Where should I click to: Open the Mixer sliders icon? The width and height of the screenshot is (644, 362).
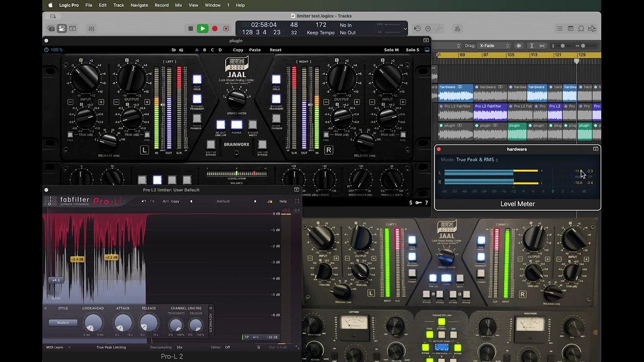(x=91, y=29)
